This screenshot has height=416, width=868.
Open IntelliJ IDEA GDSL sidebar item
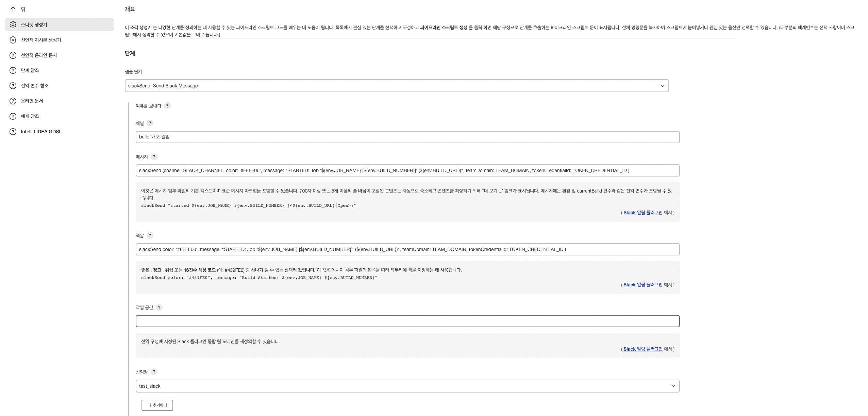coord(41,132)
